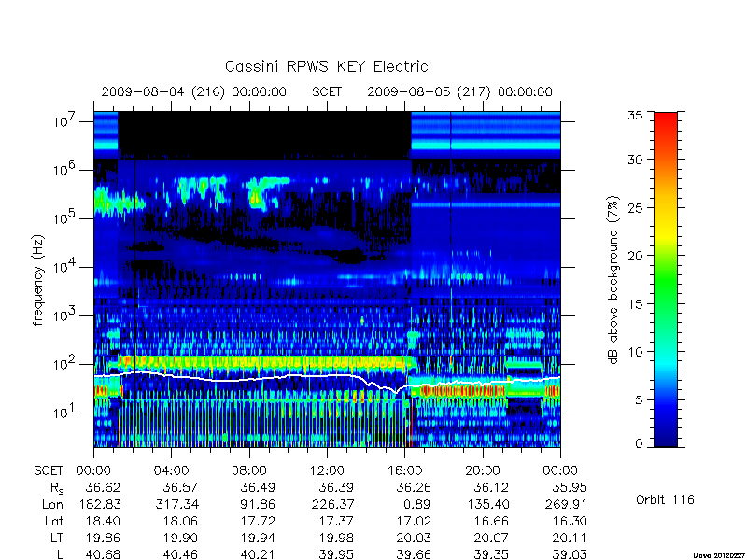Select the end date 2009-08-05 (217) 00:00:00
Screen dimensions: 747x560
point(459,91)
